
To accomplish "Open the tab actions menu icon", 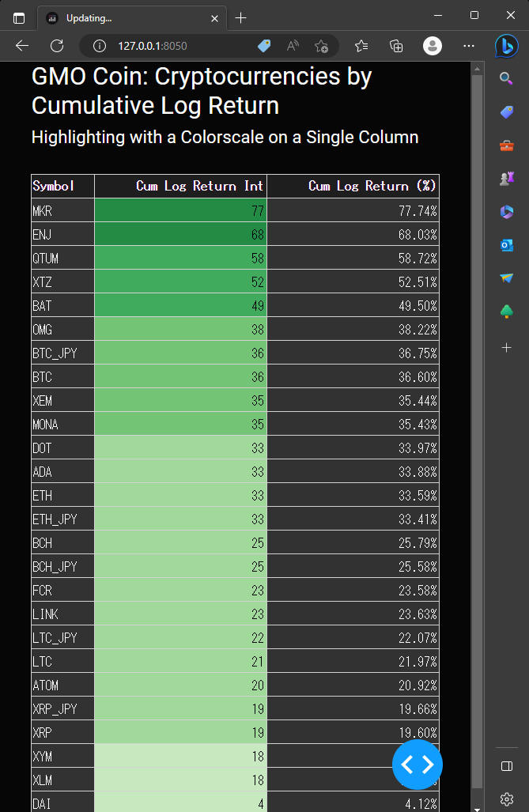I will click(19, 18).
